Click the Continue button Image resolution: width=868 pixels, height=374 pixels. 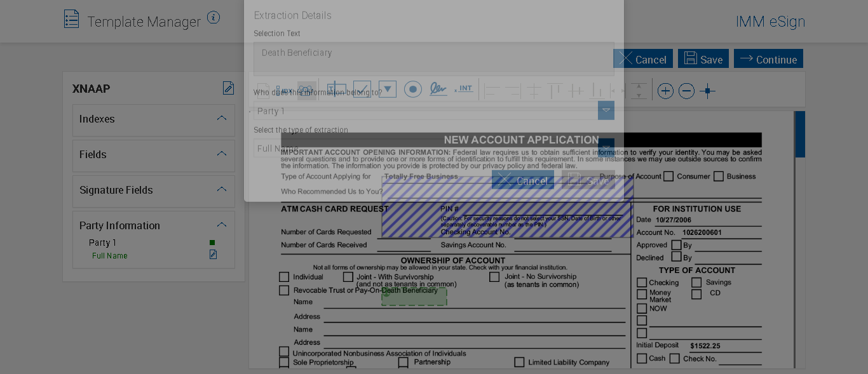click(768, 59)
